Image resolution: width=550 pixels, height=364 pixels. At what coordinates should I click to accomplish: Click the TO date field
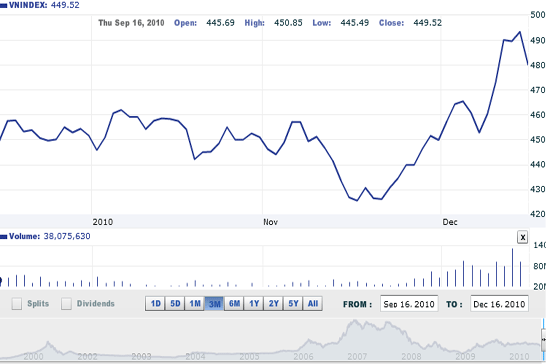499,304
